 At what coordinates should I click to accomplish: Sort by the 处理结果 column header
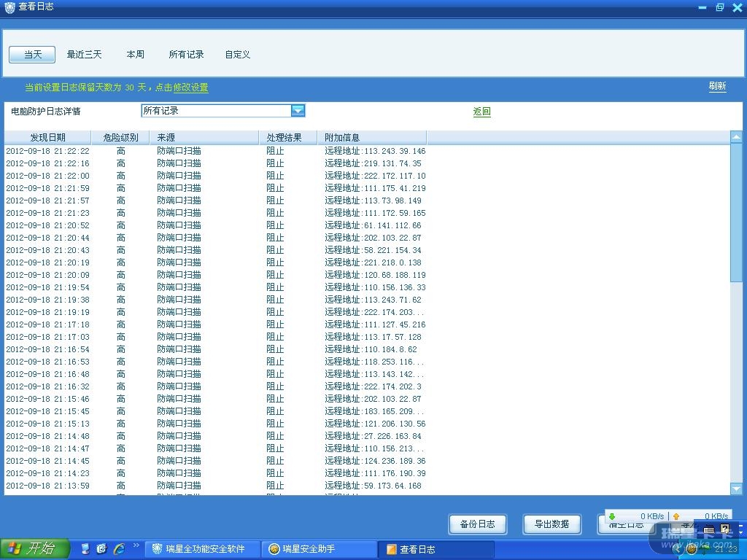click(288, 138)
